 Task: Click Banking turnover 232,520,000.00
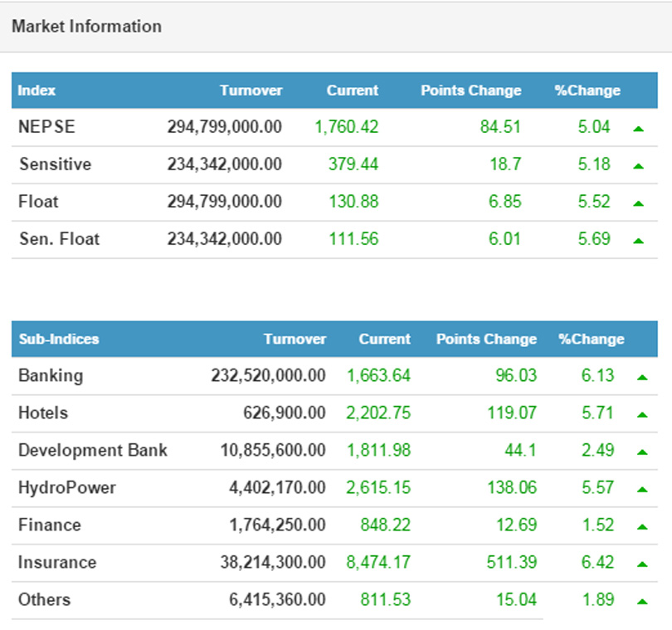(x=268, y=376)
